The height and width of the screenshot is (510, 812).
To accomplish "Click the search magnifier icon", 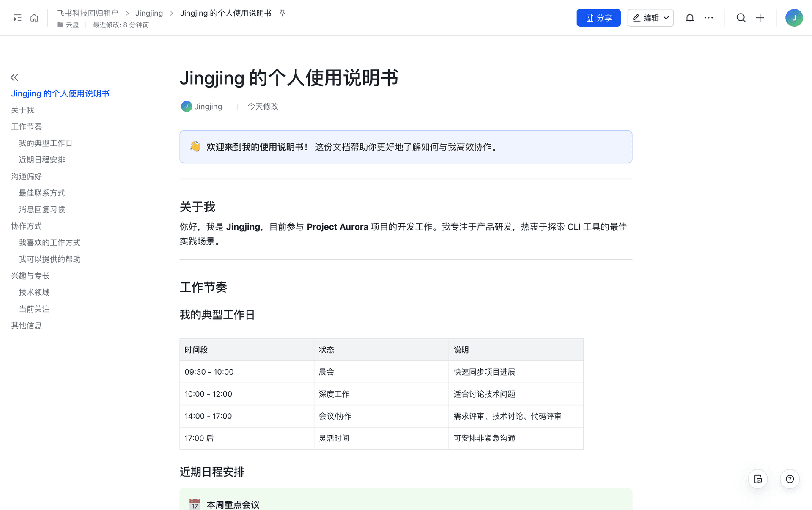I will pyautogui.click(x=741, y=18).
